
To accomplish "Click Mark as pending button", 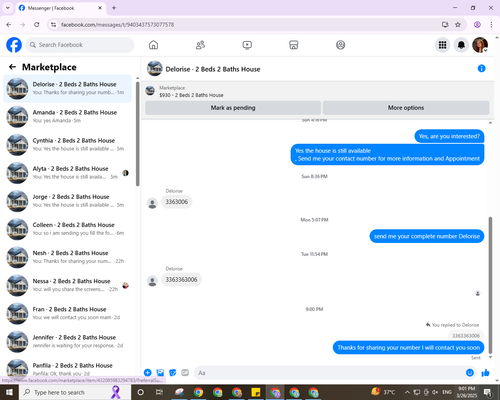I will [233, 108].
